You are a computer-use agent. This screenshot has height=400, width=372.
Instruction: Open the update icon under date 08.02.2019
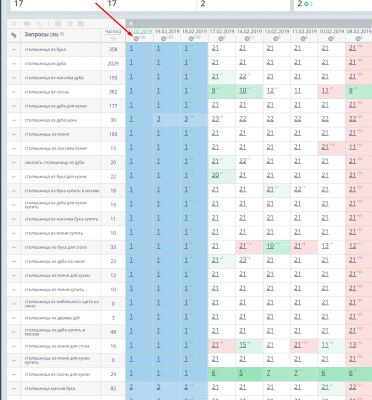[x=358, y=39]
